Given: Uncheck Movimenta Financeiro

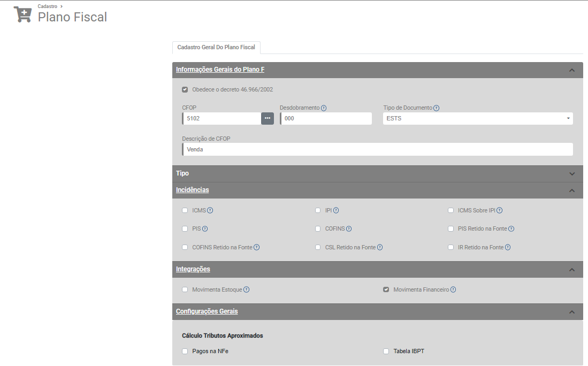Looking at the screenshot, I should [386, 290].
